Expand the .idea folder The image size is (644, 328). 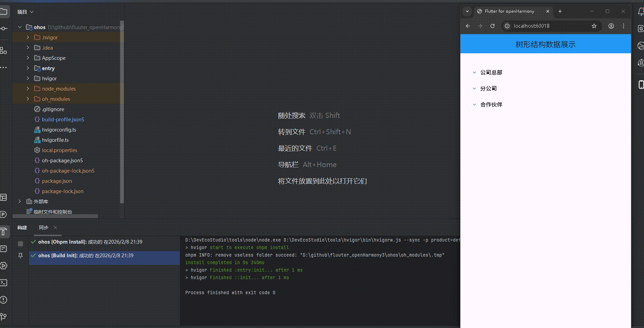(x=28, y=47)
